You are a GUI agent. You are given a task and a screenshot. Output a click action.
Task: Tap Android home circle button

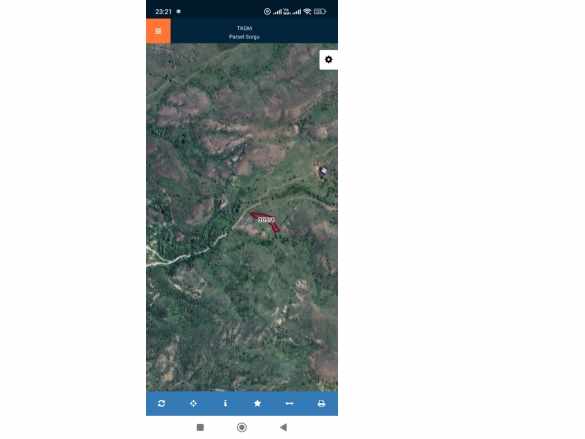[x=242, y=427]
